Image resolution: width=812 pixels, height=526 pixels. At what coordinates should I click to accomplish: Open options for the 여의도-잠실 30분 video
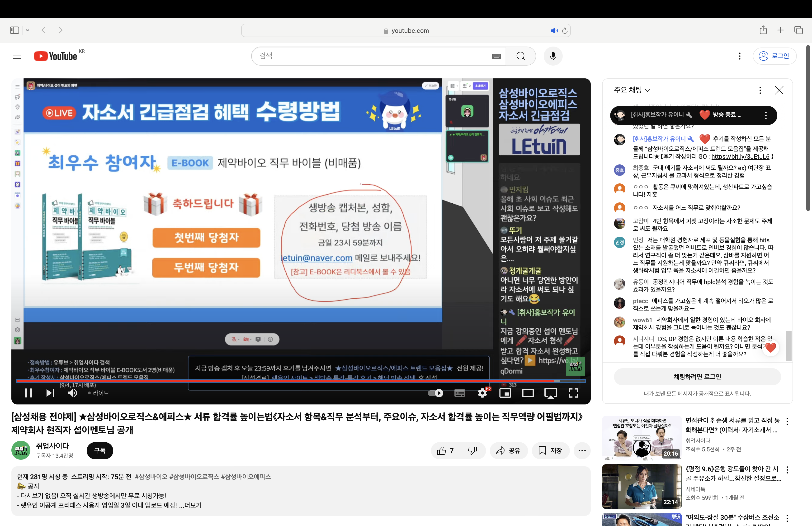click(x=787, y=518)
